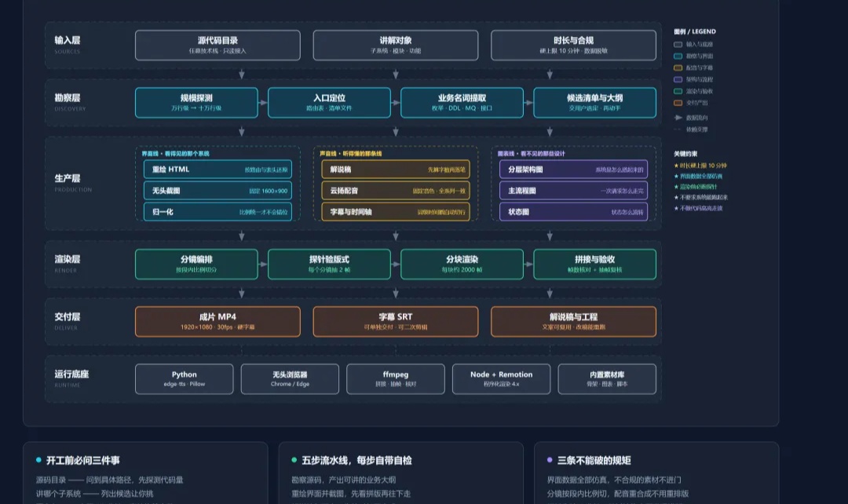Click the 主流程图 row
This screenshot has height=504, width=848.
tap(574, 190)
